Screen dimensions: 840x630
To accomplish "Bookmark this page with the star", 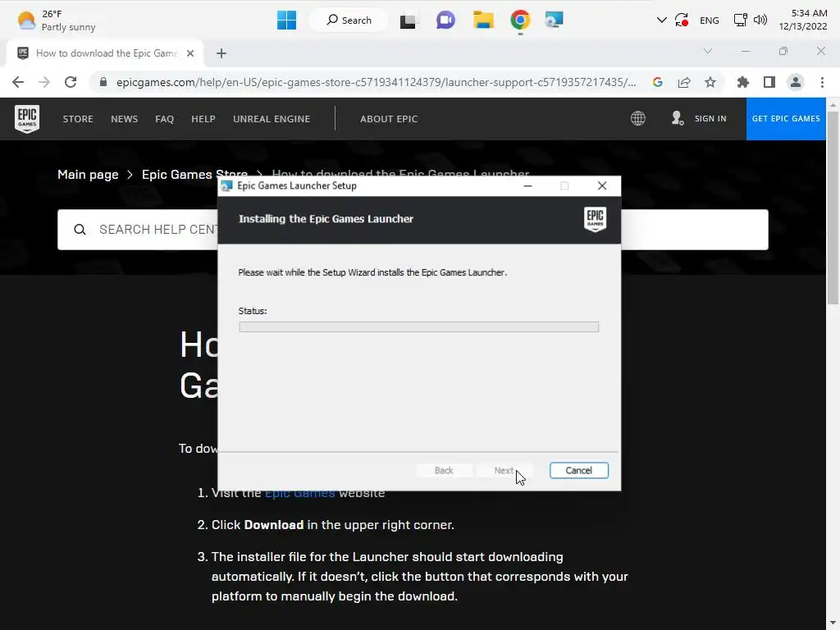I will [x=710, y=82].
